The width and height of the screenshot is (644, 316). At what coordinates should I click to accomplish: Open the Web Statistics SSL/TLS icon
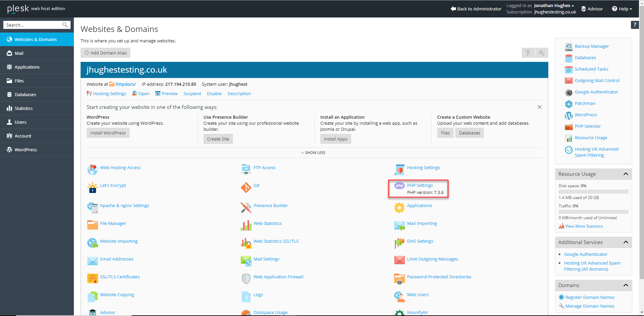coord(246,243)
